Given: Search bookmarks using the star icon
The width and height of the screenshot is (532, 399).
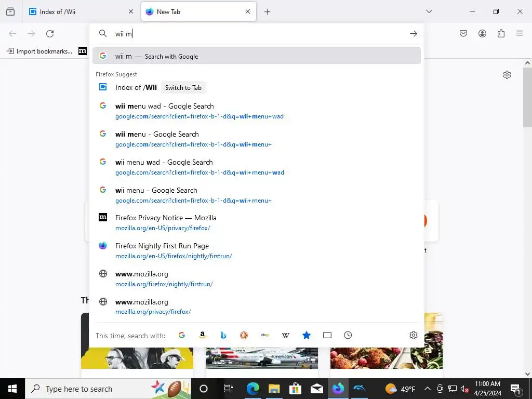Looking at the screenshot, I should (307, 335).
